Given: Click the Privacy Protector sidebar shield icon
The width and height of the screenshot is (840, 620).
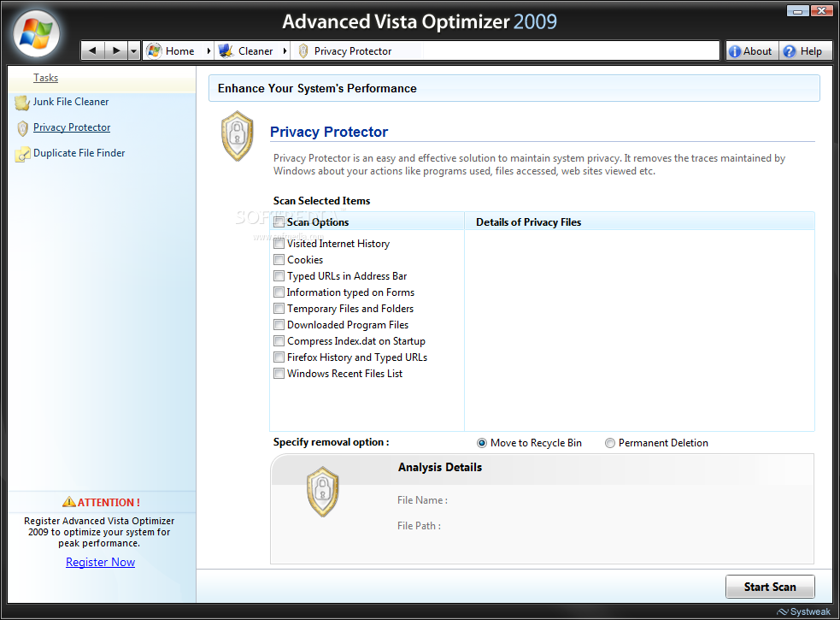Looking at the screenshot, I should click(x=22, y=128).
